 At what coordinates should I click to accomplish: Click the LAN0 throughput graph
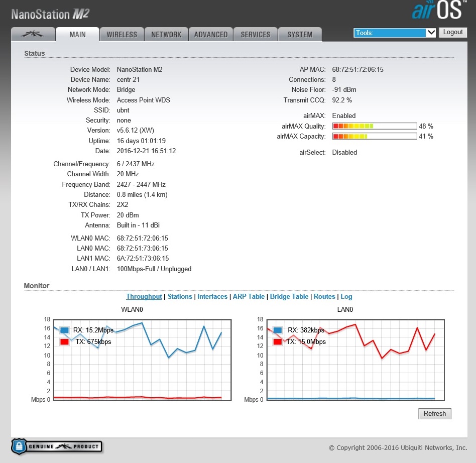click(355, 360)
